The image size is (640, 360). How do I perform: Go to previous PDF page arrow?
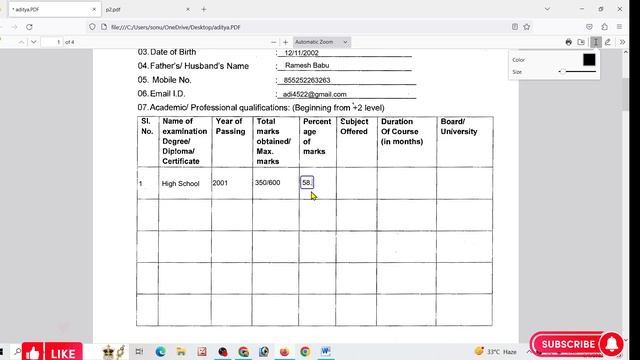click(x=21, y=42)
